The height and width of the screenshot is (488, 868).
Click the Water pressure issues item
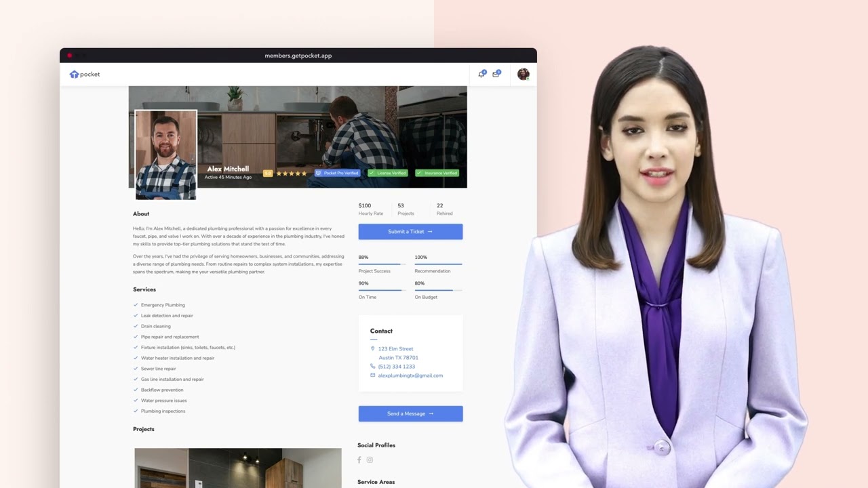tap(164, 401)
